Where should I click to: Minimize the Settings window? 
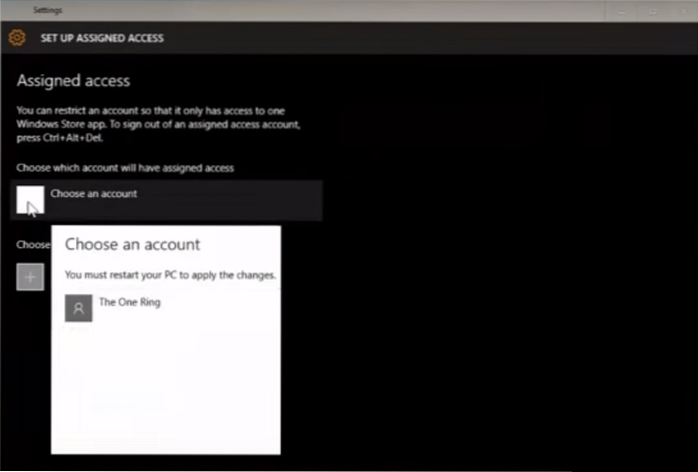pyautogui.click(x=622, y=10)
